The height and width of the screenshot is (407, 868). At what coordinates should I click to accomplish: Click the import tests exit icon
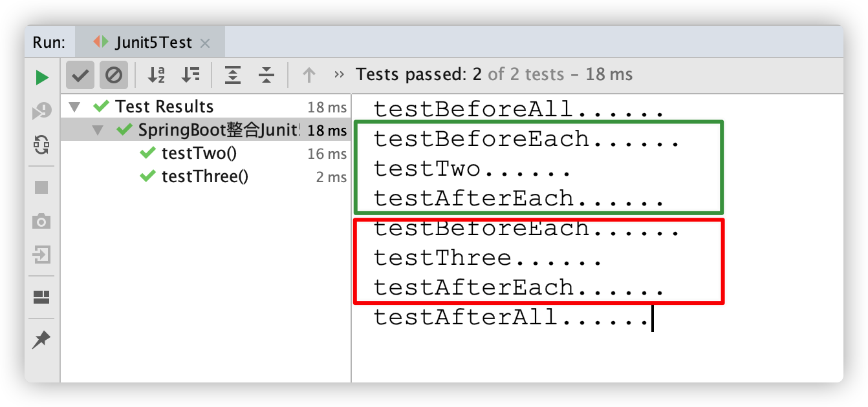pos(42,255)
